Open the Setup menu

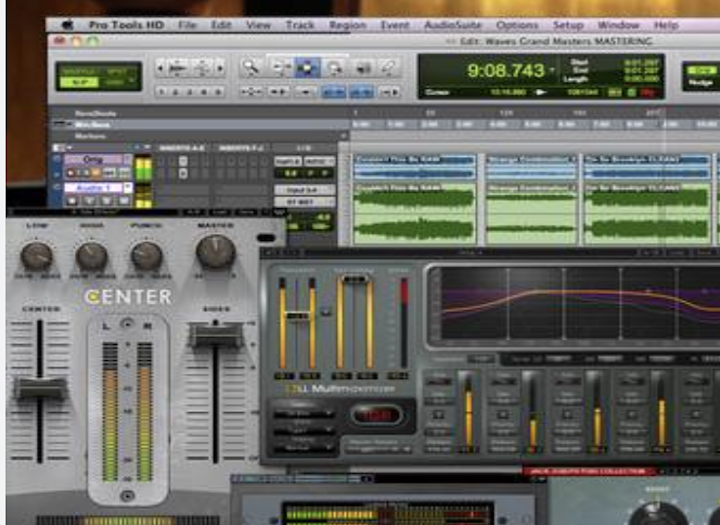click(568, 25)
